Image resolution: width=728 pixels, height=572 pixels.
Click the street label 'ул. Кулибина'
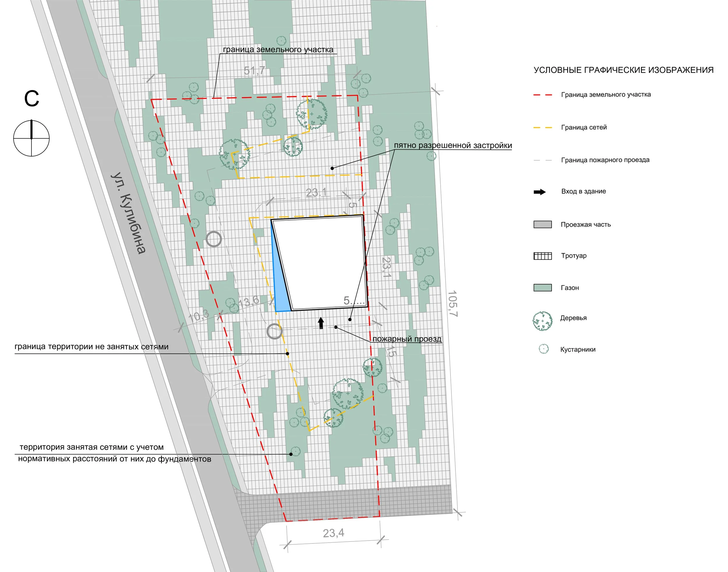[129, 213]
